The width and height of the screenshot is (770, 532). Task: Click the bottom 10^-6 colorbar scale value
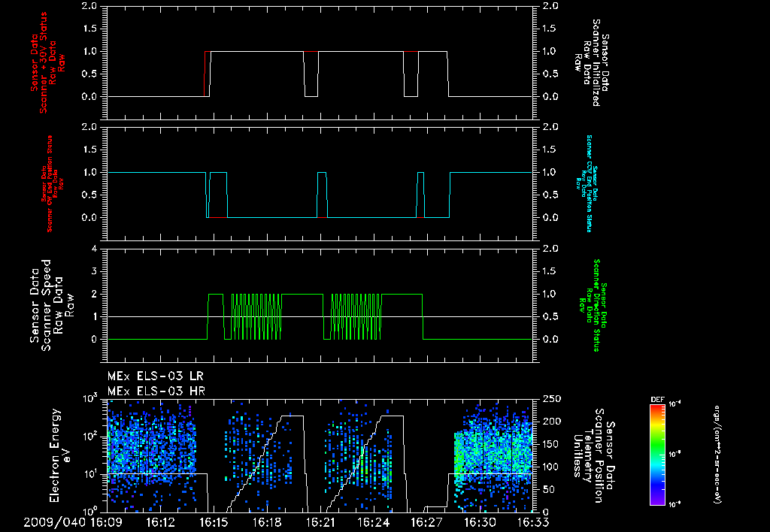[675, 503]
